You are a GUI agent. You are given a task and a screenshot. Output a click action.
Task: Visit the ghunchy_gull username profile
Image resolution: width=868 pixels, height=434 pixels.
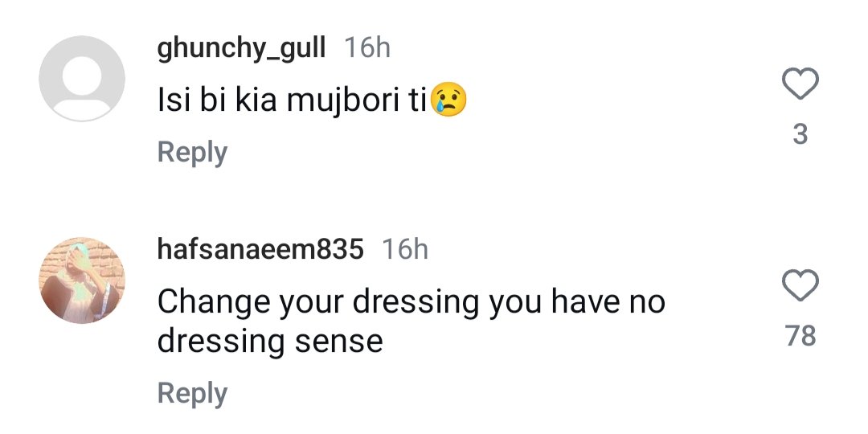pyautogui.click(x=241, y=48)
